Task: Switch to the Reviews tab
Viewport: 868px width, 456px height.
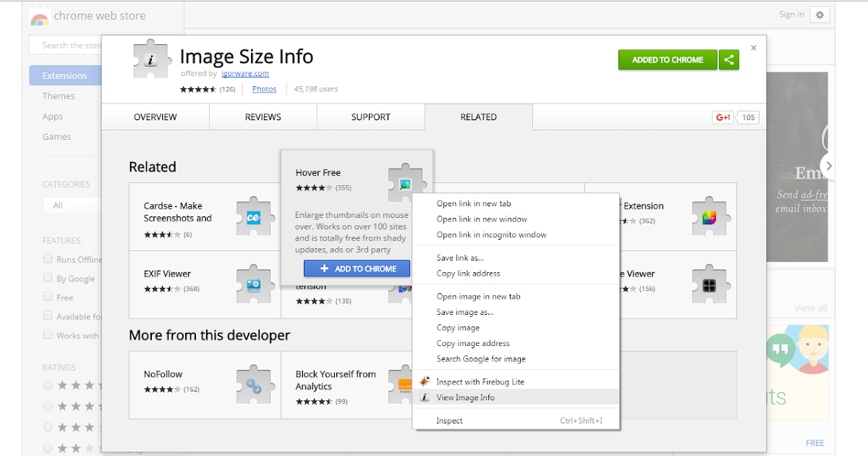Action: click(263, 117)
